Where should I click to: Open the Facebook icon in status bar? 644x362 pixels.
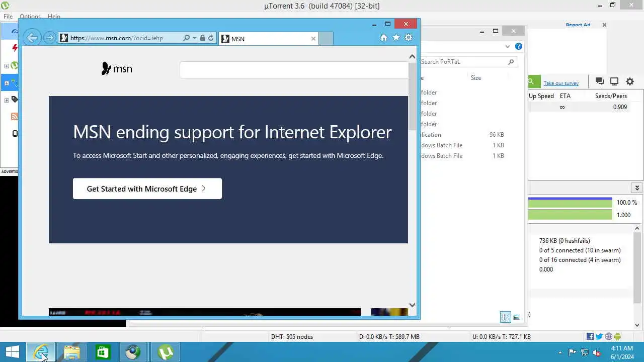click(590, 336)
